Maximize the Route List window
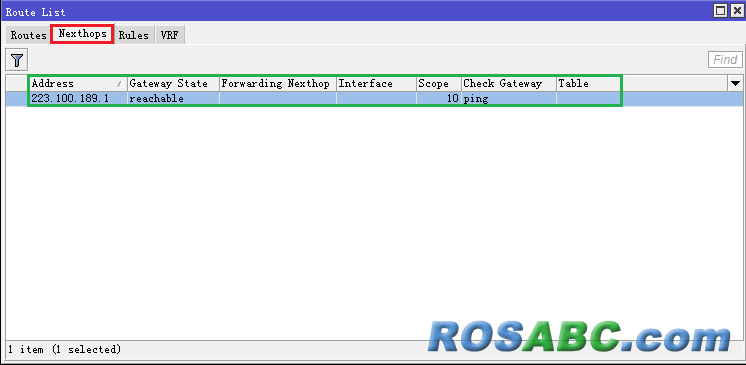 721,10
